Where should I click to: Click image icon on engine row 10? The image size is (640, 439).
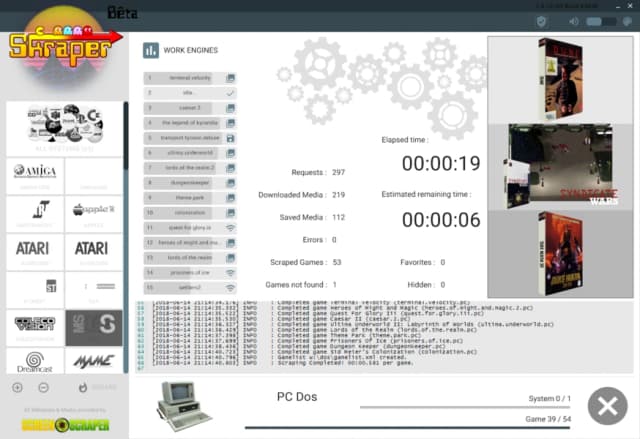point(230,213)
